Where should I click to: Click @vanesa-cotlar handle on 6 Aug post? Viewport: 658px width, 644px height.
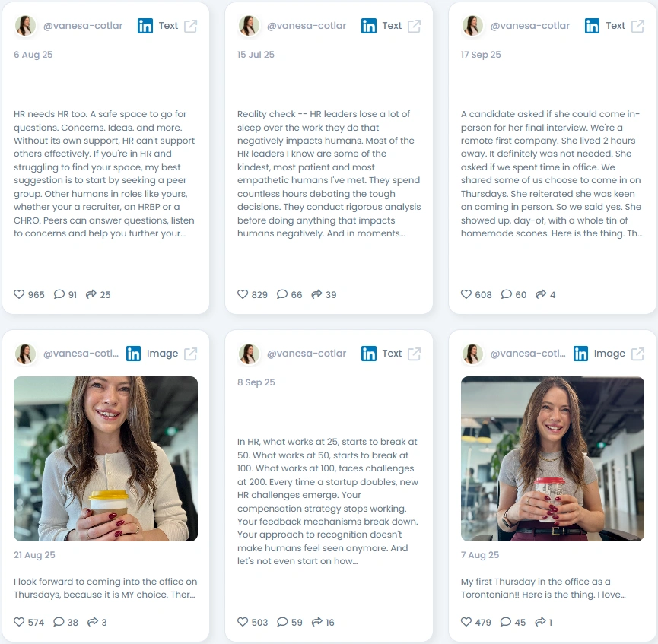(x=83, y=26)
